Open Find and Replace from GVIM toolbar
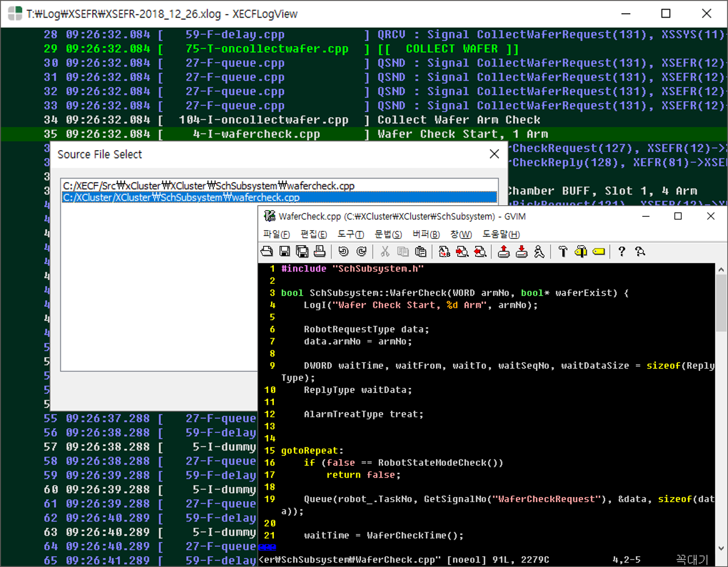This screenshot has width=728, height=567. point(444,251)
